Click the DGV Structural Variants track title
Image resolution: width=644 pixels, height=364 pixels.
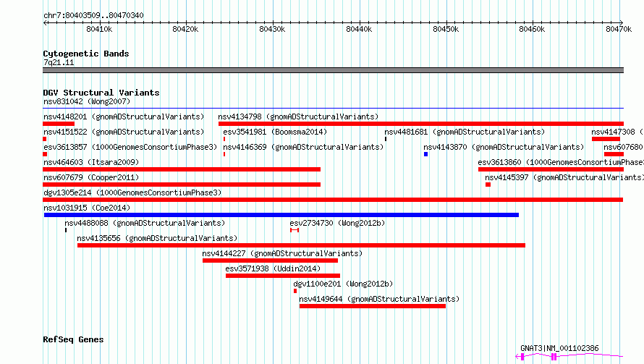tap(101, 93)
